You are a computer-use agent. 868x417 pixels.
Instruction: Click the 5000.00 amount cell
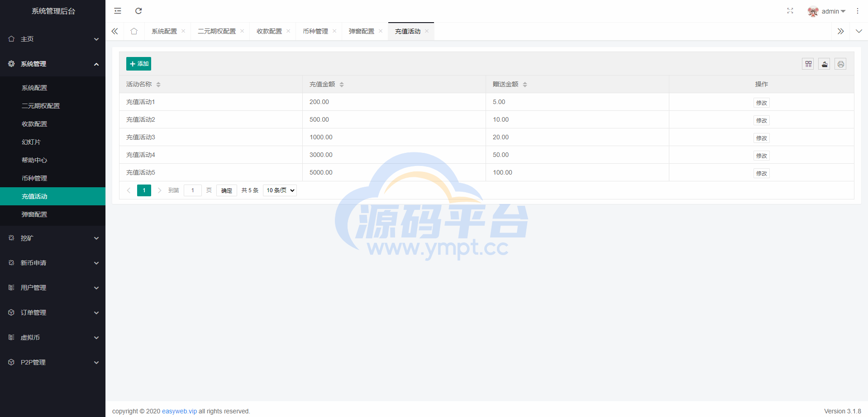[394, 172]
